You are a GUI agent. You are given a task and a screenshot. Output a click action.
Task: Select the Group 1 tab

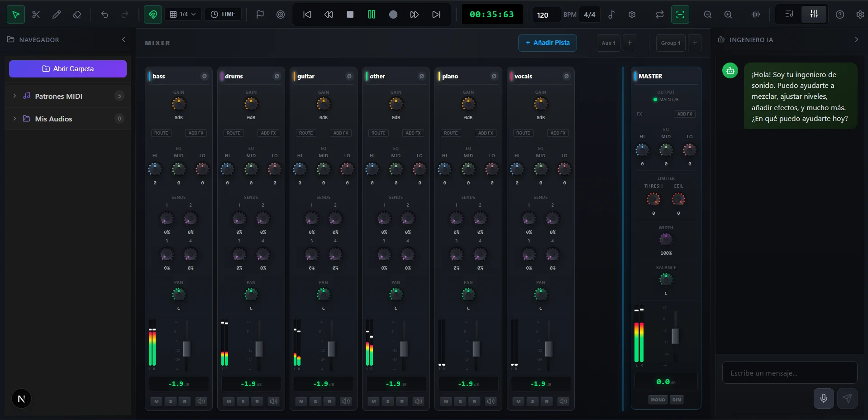click(670, 43)
